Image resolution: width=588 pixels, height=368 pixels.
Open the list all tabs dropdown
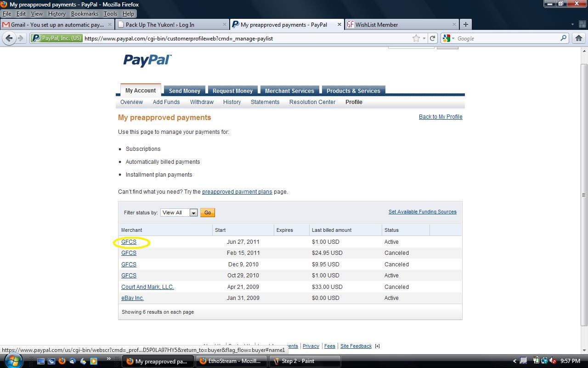click(x=572, y=24)
